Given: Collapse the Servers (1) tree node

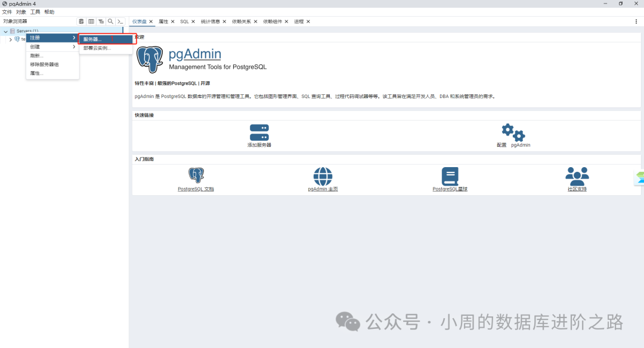Looking at the screenshot, I should (x=5, y=31).
